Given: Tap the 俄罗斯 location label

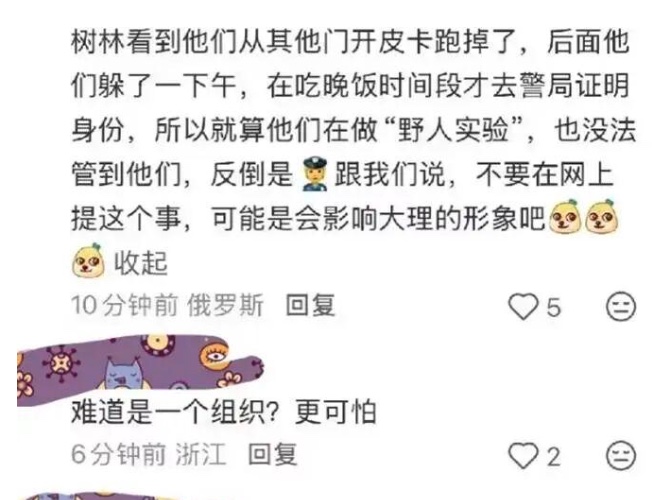Looking at the screenshot, I should tap(225, 305).
